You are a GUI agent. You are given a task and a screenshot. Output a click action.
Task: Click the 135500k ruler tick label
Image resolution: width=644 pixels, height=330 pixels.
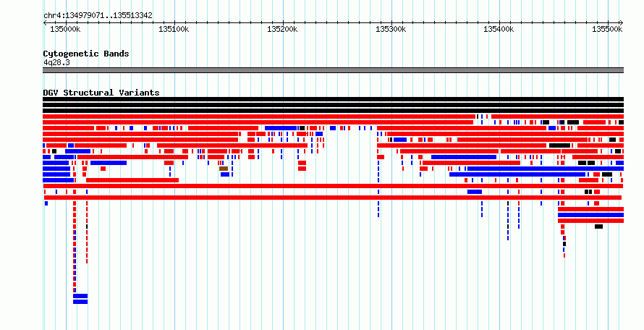607,30
